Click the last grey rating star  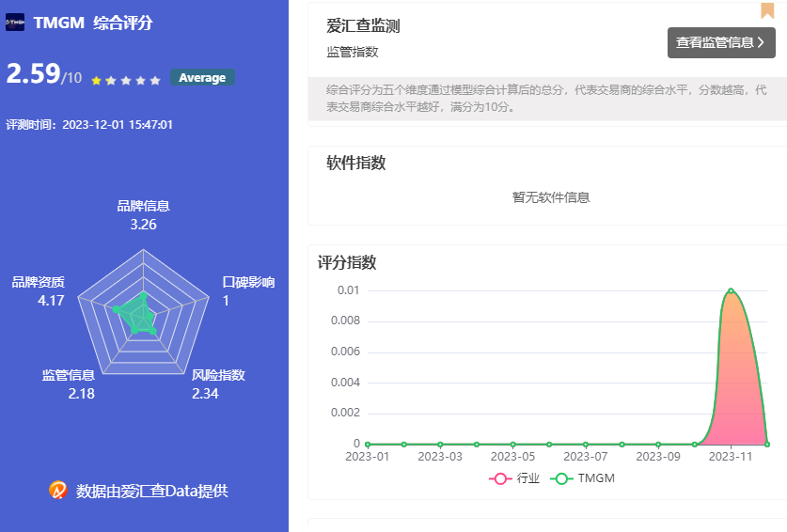pos(155,80)
